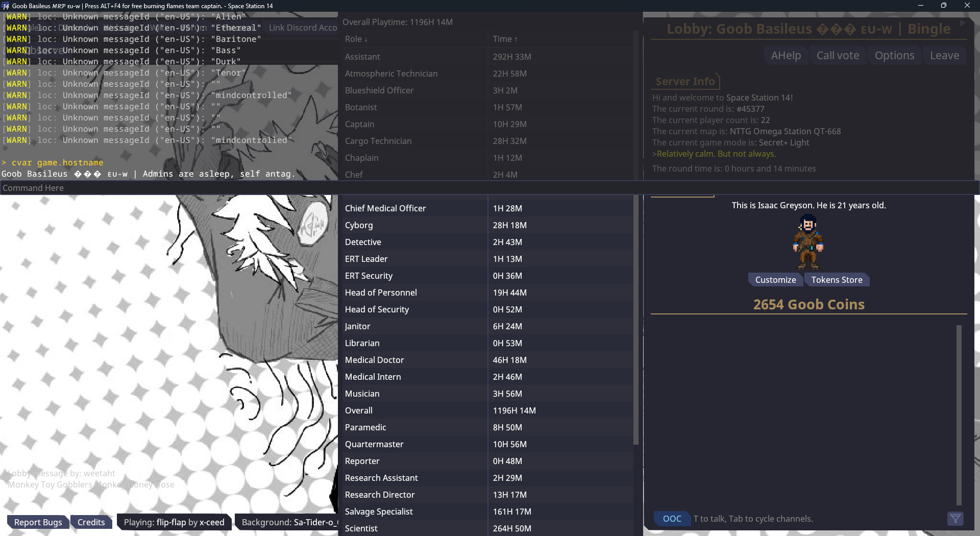Sort playtime table by Time column
980x536 pixels.
[505, 39]
